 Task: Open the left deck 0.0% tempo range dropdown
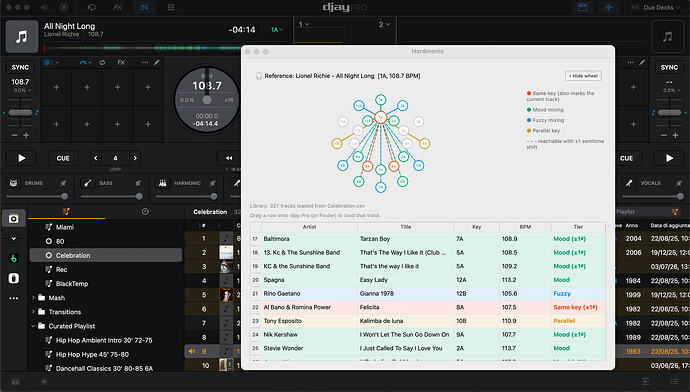(22, 90)
